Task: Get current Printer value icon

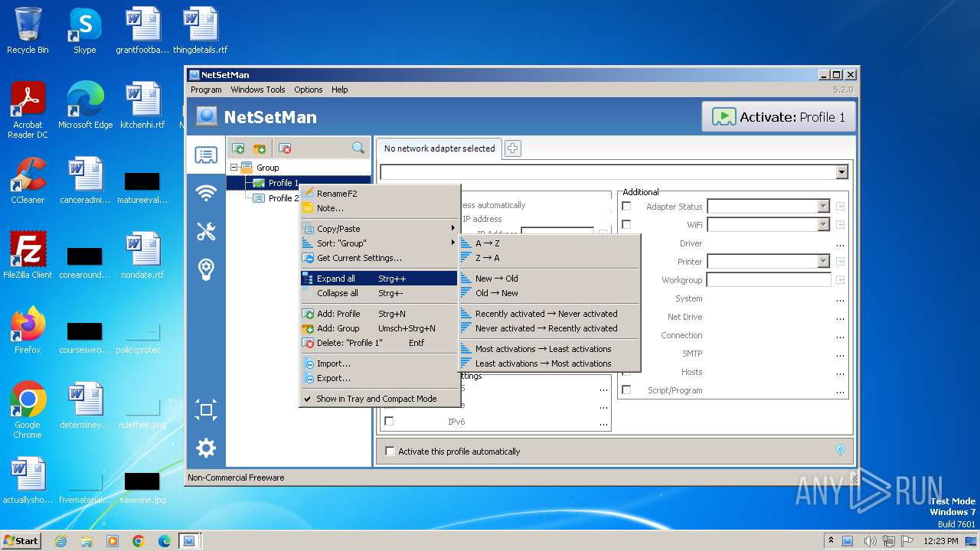Action: coord(840,262)
